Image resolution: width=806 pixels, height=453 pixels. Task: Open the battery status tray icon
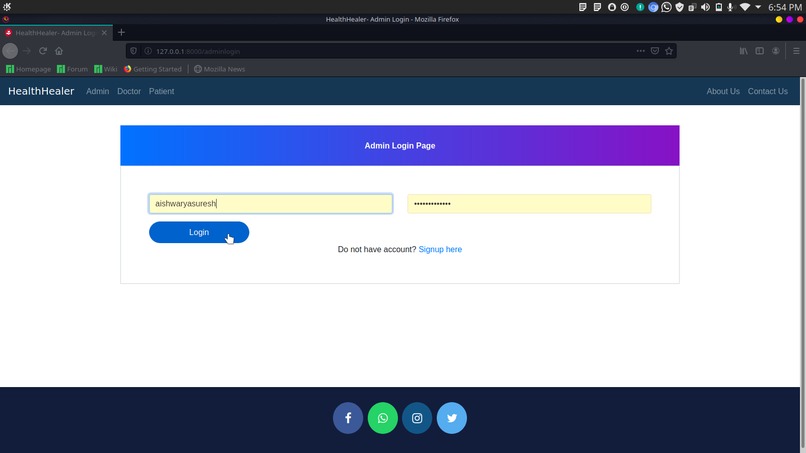(719, 7)
